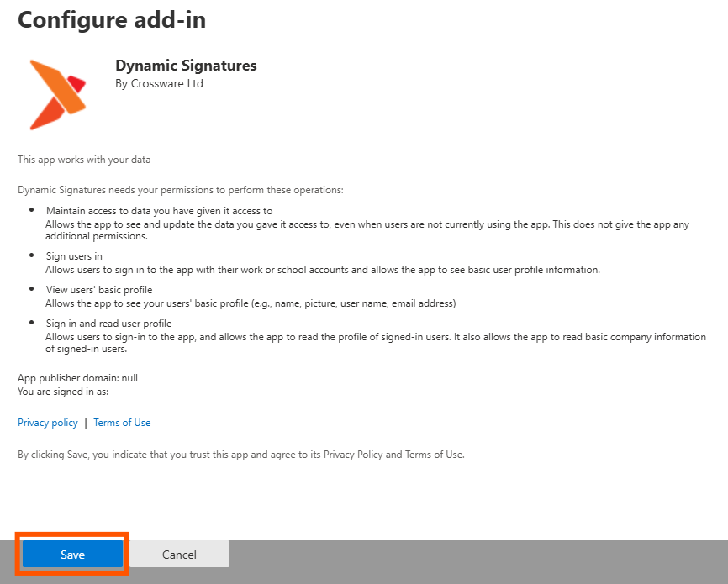728x584 pixels.
Task: Click the 'By clicking Save' trust disclaimer
Action: pyautogui.click(x=240, y=455)
